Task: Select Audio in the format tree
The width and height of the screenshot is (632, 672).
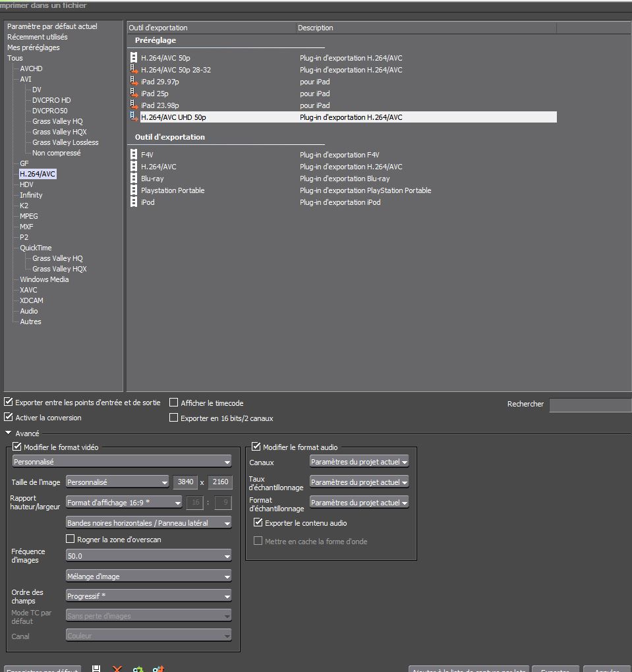Action: coord(29,311)
